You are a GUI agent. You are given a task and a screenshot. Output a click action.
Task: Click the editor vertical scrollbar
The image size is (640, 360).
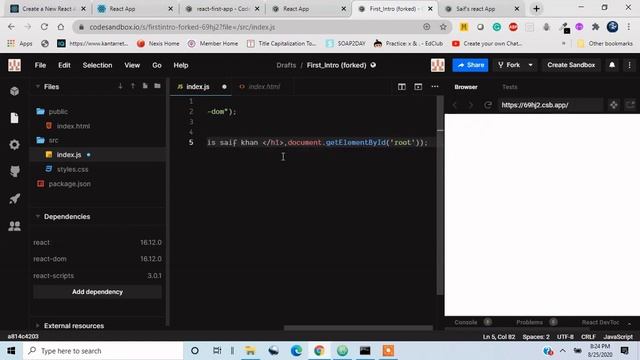(440, 195)
